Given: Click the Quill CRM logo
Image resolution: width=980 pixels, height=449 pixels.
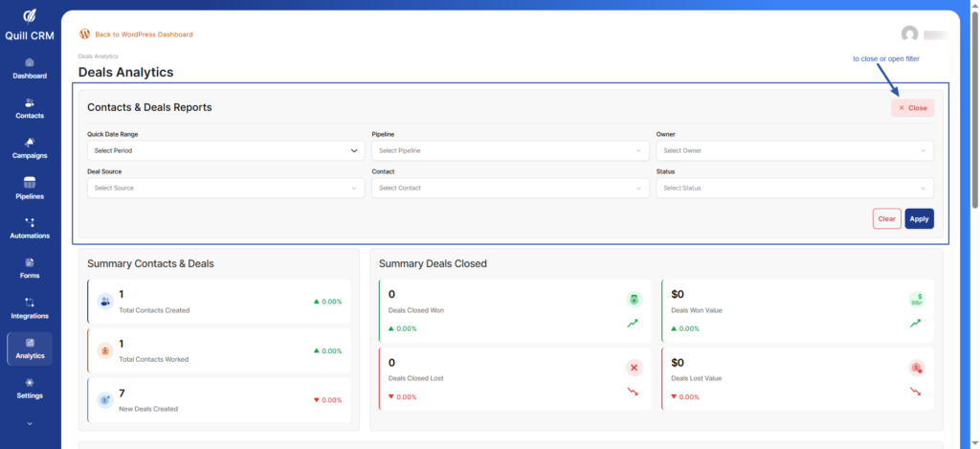Looking at the screenshot, I should click(x=30, y=16).
